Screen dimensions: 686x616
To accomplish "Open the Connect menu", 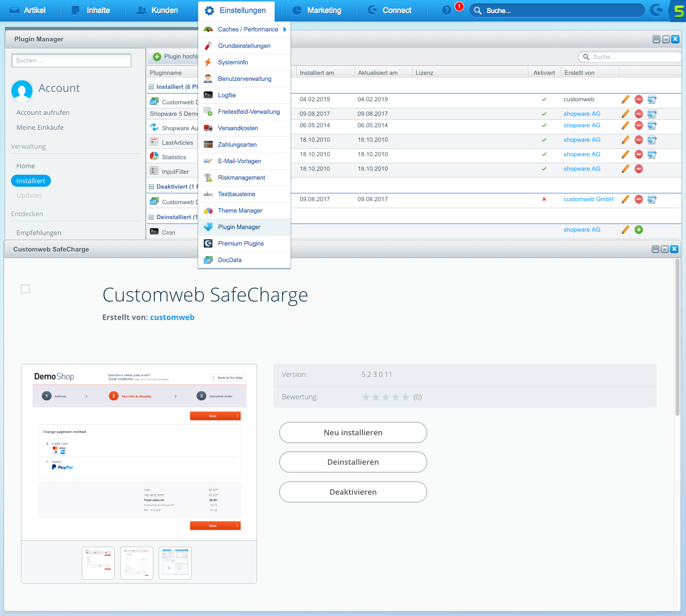I will click(390, 10).
